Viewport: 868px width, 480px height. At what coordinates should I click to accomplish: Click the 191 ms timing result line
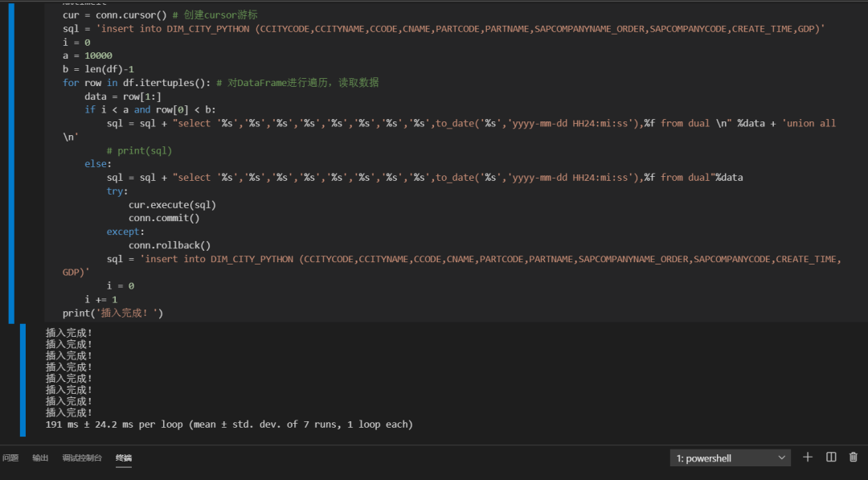pos(229,424)
